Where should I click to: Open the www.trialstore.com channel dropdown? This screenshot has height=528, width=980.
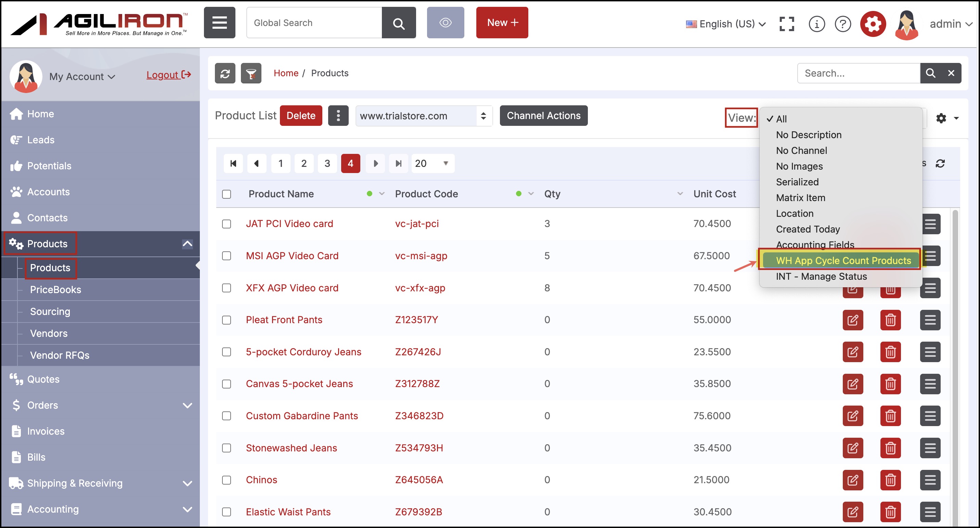click(423, 116)
